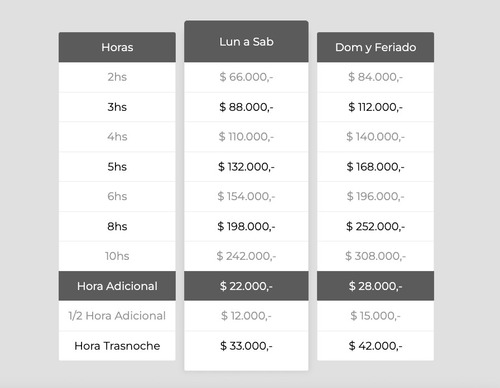Select the Dom y Feriado header
500x388 pixels.
[375, 47]
